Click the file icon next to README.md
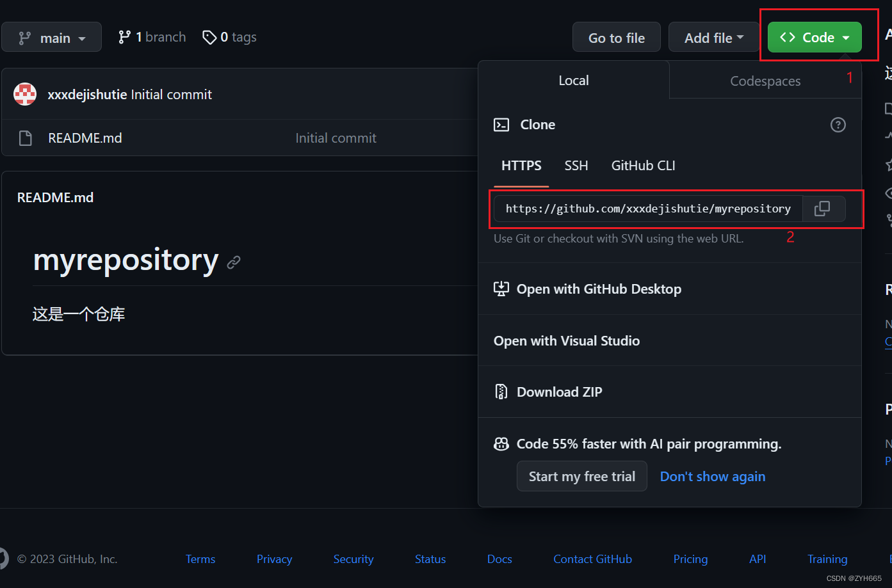 (x=26, y=138)
